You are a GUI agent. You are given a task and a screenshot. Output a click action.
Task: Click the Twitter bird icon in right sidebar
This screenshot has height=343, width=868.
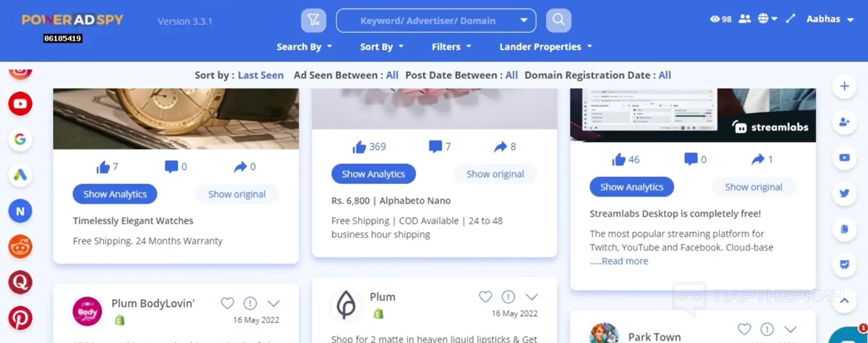(x=844, y=193)
